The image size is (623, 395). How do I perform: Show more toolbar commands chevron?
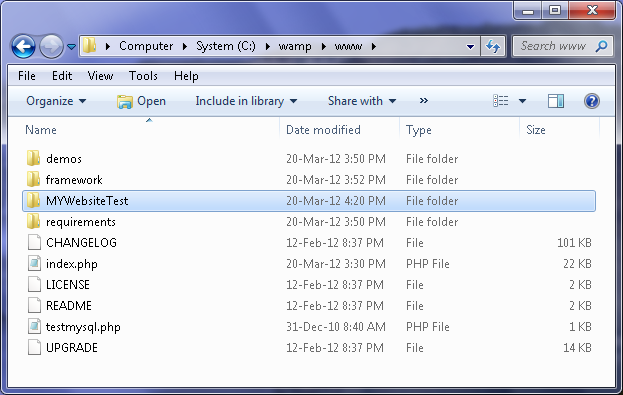click(x=424, y=101)
